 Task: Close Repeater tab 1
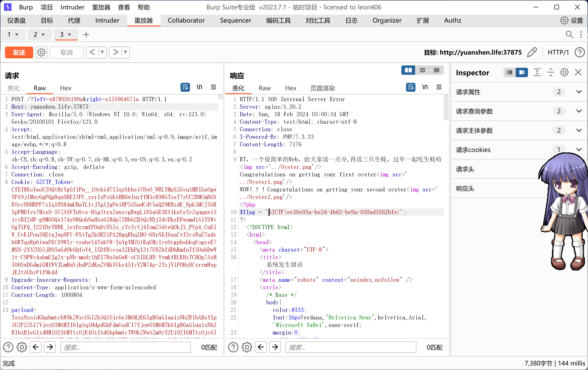[x=17, y=34]
